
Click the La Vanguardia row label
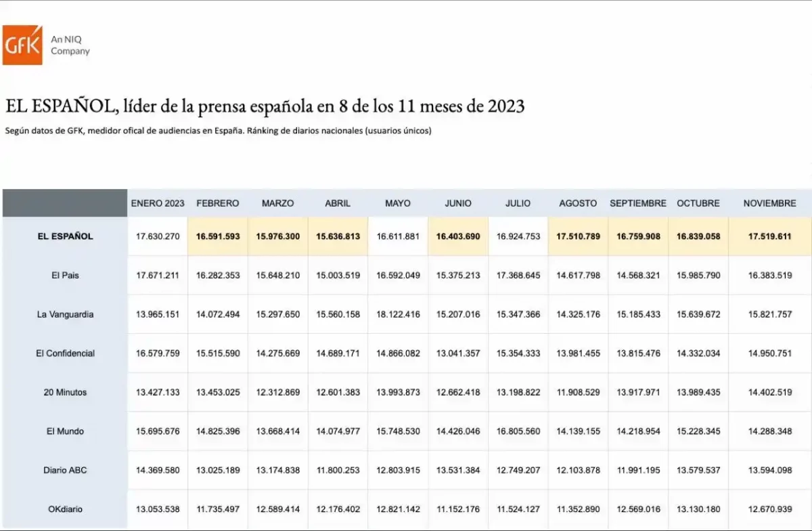point(66,314)
